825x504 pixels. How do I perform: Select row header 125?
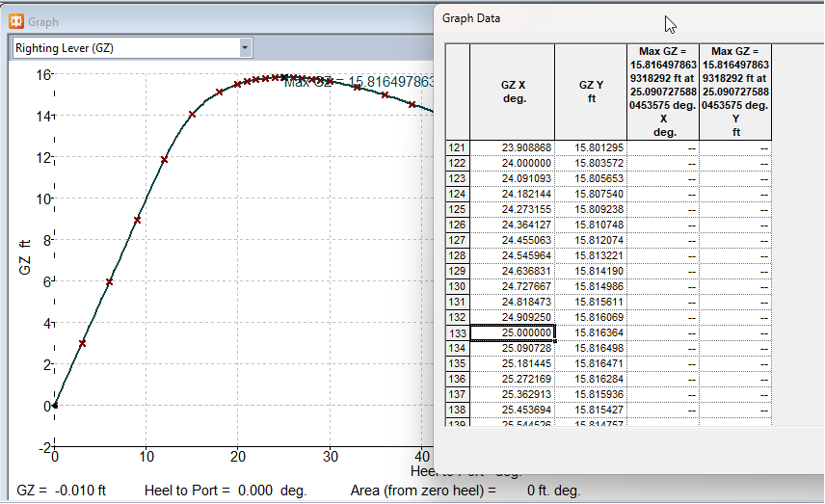click(458, 209)
